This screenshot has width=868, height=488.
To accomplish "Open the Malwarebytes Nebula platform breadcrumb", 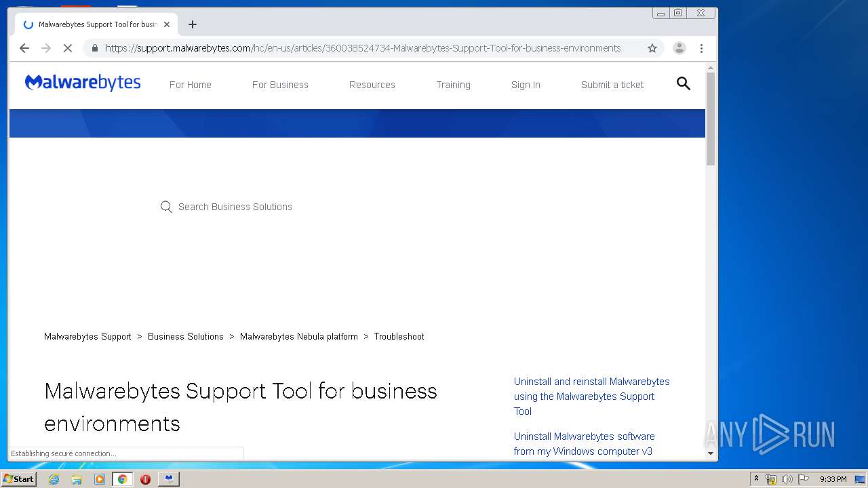I will (x=299, y=336).
